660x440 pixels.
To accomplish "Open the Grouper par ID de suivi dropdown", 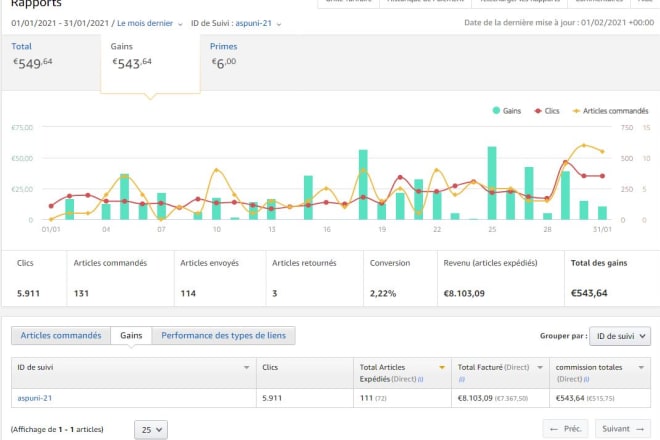I will point(620,336).
